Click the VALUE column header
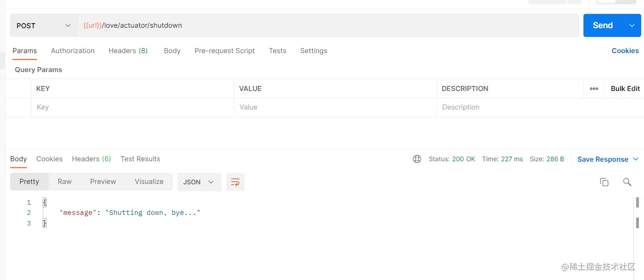This screenshot has height=280, width=644. pos(250,89)
